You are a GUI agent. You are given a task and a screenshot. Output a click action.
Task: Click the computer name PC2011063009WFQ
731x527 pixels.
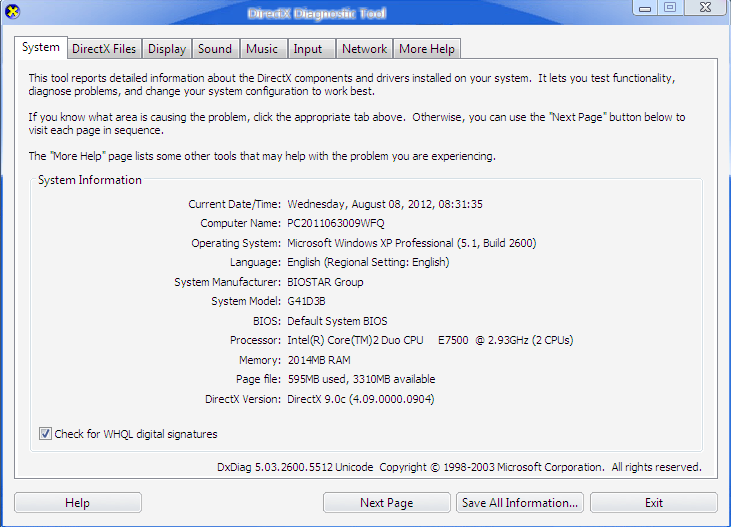[336, 223]
